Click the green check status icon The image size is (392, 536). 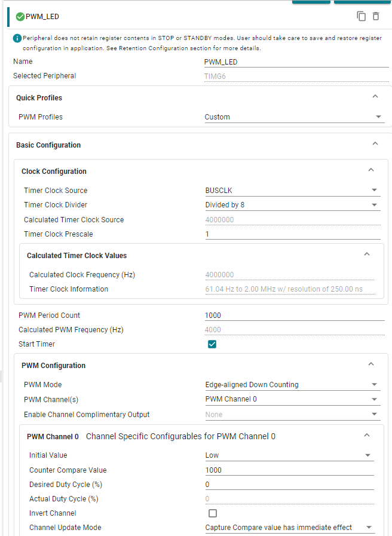pyautogui.click(x=20, y=16)
